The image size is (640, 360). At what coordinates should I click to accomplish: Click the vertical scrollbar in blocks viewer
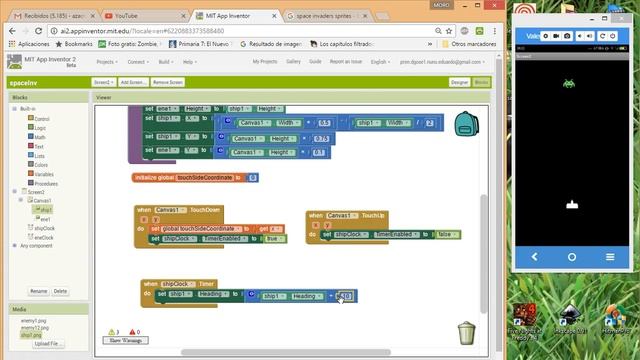pos(484,253)
